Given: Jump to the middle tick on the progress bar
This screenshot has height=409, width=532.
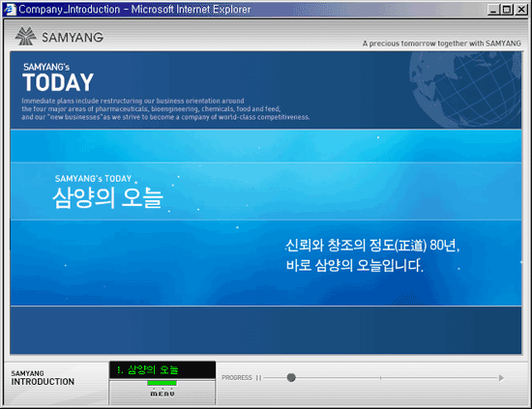Looking at the screenshot, I should [x=381, y=377].
